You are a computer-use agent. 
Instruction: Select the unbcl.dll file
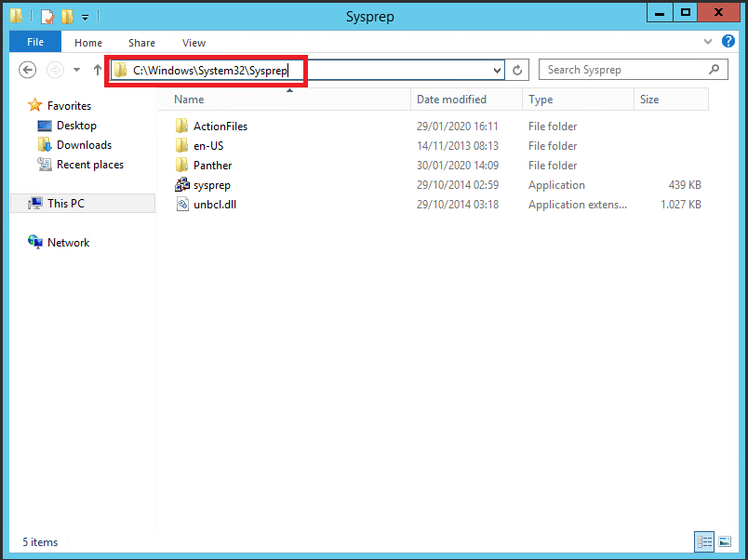(x=215, y=205)
